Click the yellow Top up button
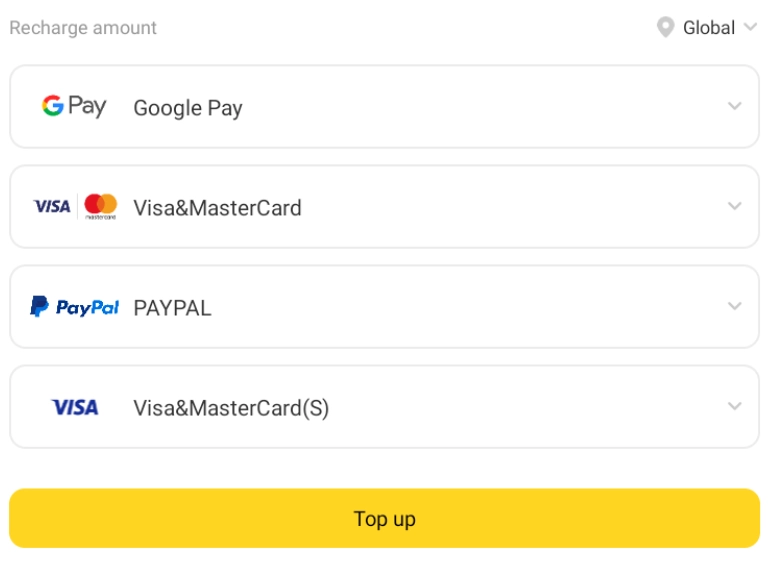Viewport: 768px width, 563px height. pyautogui.click(x=384, y=518)
